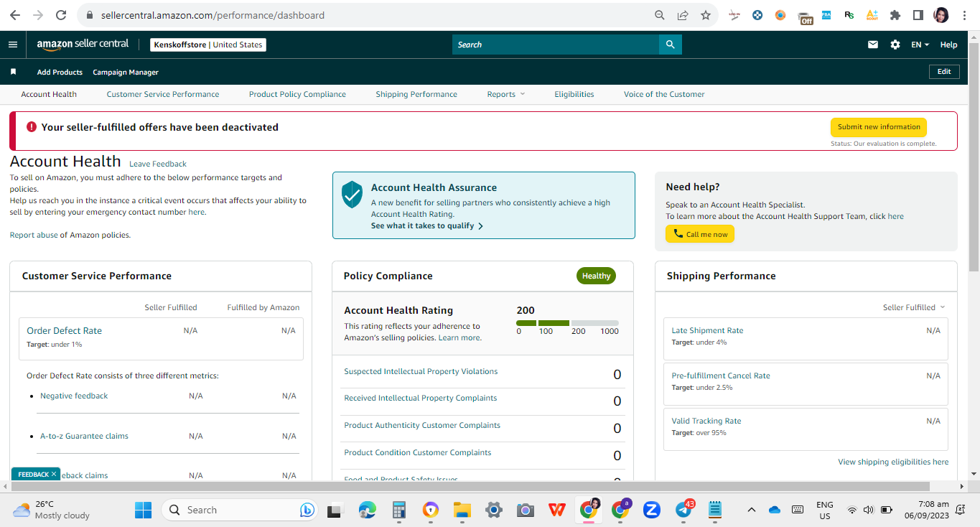Open the Chrome three-dot menu

pos(964,15)
